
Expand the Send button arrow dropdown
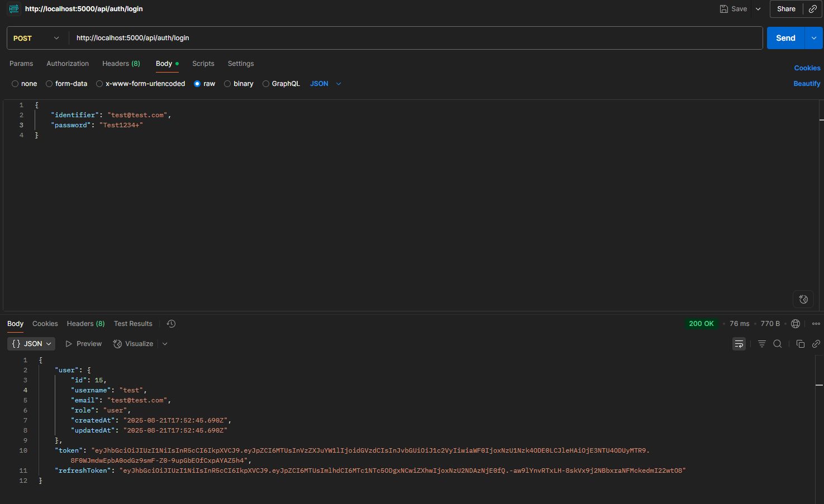click(x=813, y=38)
